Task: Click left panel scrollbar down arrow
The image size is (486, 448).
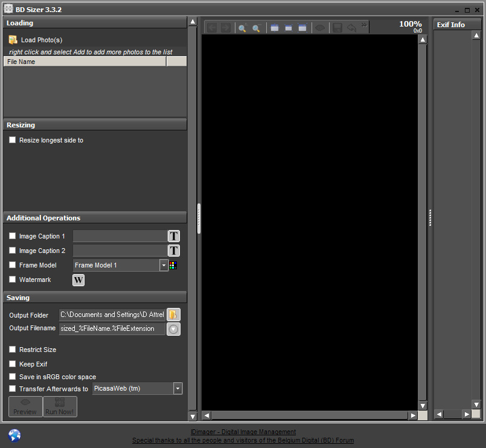Action: 193,417
